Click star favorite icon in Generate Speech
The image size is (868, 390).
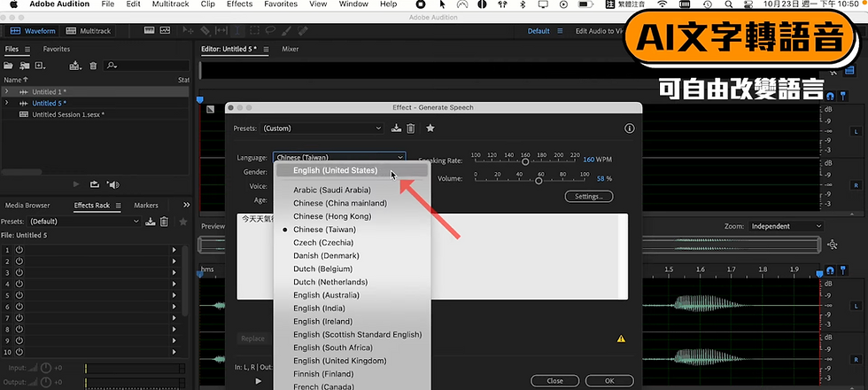(430, 129)
